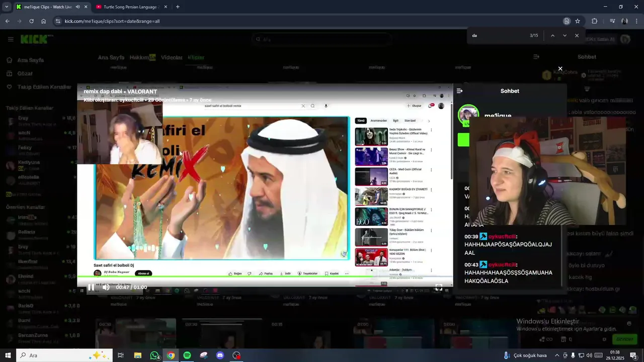
Task: Open the Chrome extensions menu
Action: point(594,21)
